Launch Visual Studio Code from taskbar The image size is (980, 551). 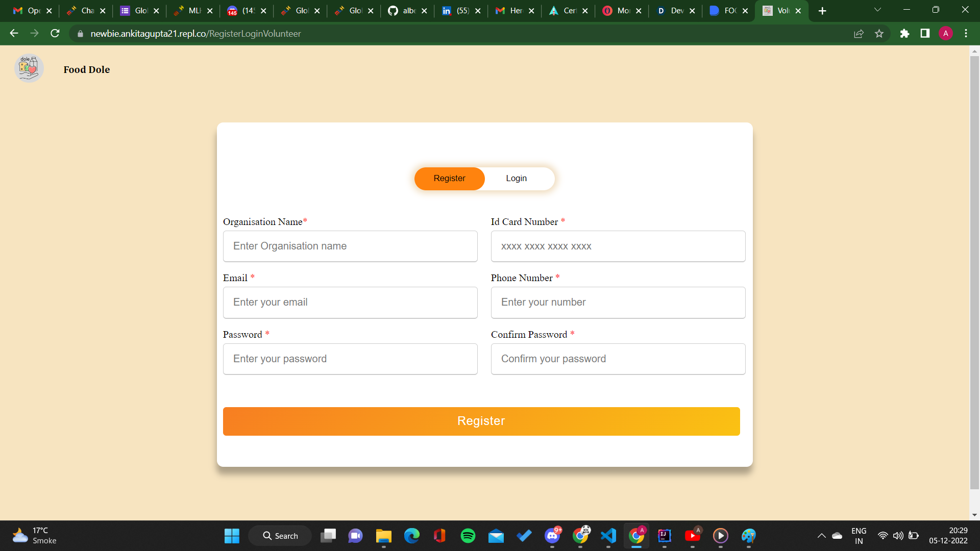point(608,536)
